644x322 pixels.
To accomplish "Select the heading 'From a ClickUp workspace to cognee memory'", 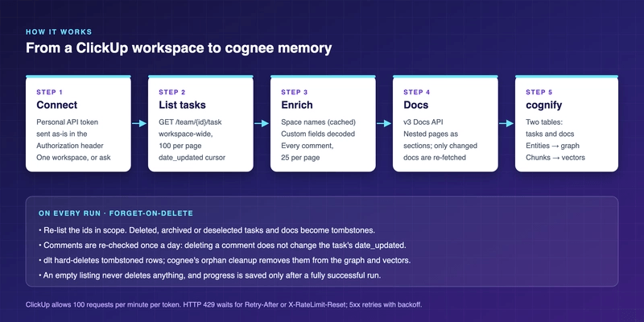I will coord(179,48).
